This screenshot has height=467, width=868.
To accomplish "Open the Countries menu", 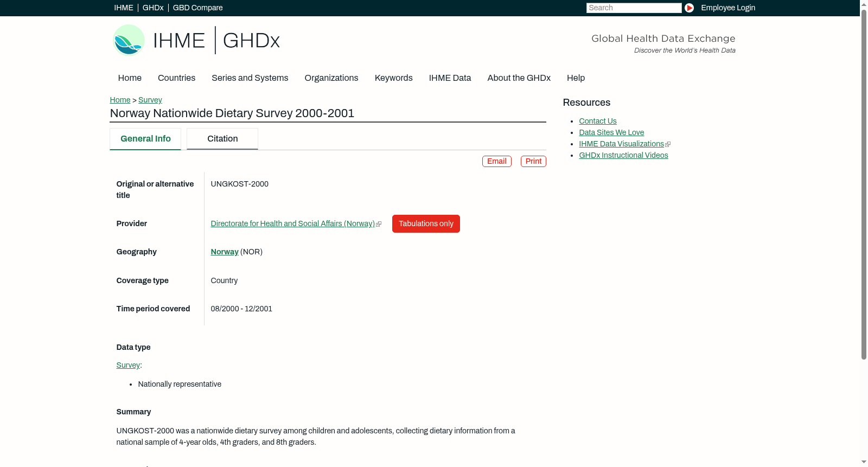I will click(176, 78).
